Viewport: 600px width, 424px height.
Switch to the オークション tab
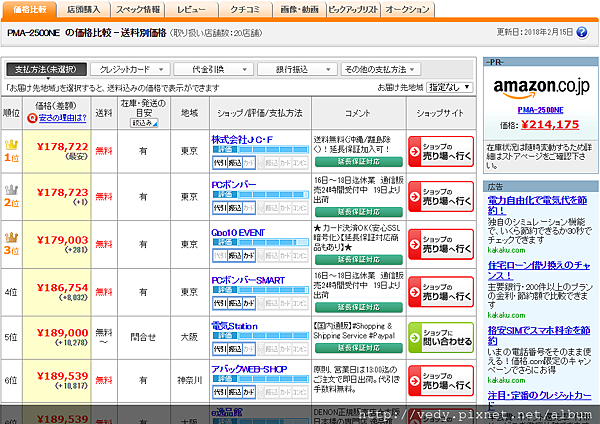(x=408, y=10)
